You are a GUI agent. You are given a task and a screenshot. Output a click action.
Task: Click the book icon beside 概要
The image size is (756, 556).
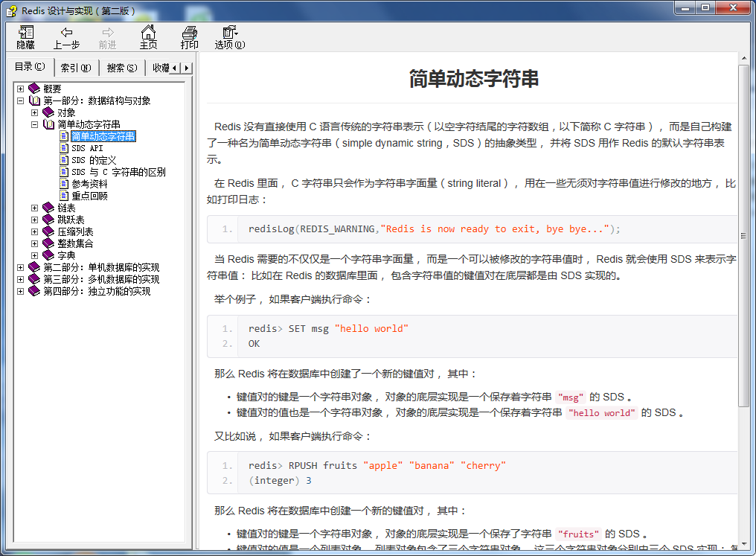[33, 88]
